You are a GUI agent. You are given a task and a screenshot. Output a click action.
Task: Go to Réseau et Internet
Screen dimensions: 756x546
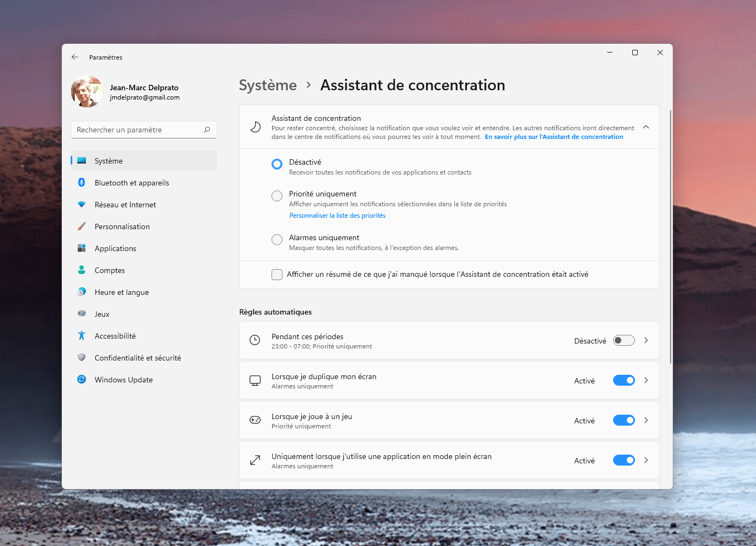coord(144,204)
